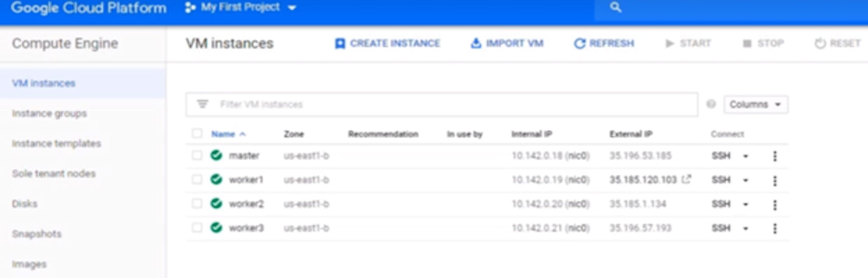Open more actions menu for worker1
868x278 pixels.
tap(775, 180)
